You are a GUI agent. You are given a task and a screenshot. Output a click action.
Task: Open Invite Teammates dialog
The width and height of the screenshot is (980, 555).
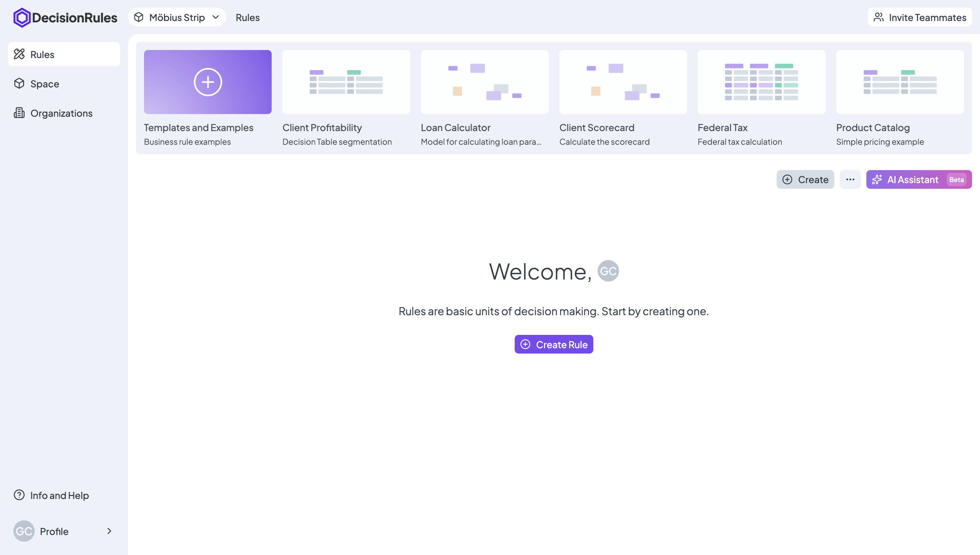click(919, 18)
